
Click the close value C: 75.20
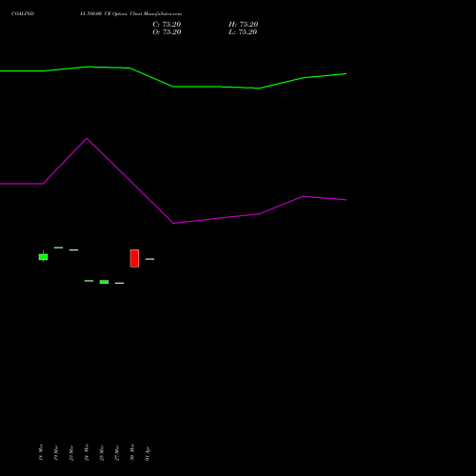167,25
